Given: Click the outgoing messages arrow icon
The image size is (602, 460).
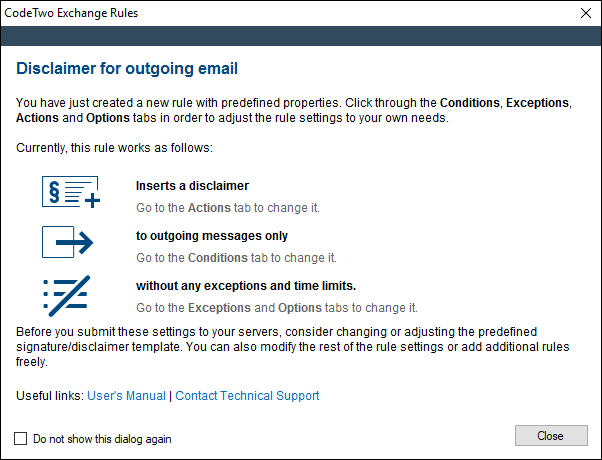Looking at the screenshot, I should (68, 242).
